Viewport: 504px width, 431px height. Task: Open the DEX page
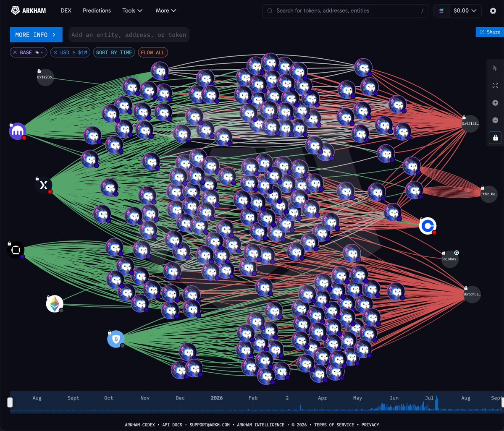tap(66, 10)
